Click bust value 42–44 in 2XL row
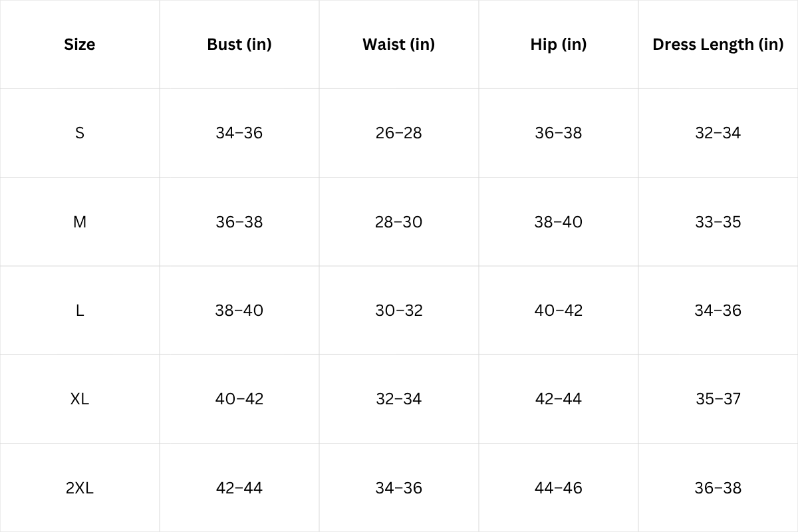798x532 pixels. point(239,488)
